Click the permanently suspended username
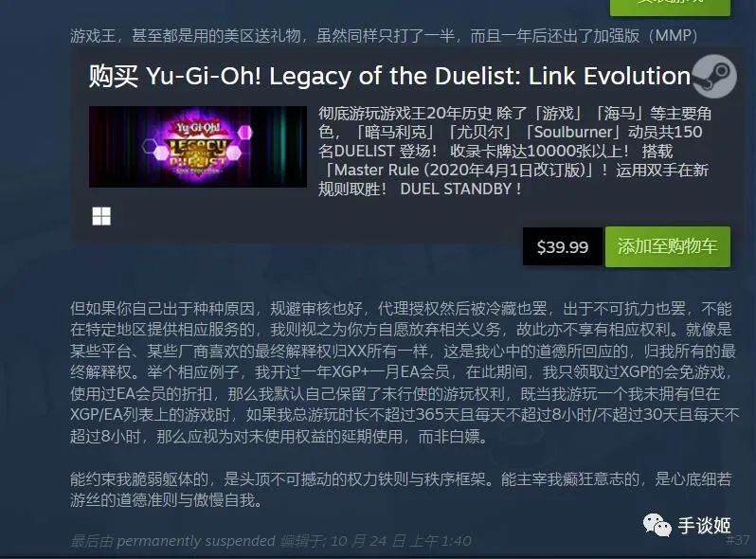This screenshot has width=756, height=559. [196, 541]
